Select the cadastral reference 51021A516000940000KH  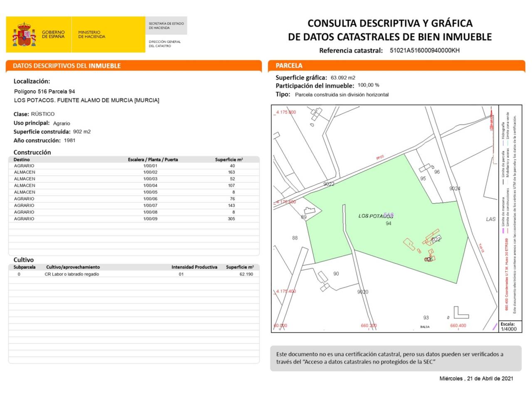pyautogui.click(x=425, y=50)
